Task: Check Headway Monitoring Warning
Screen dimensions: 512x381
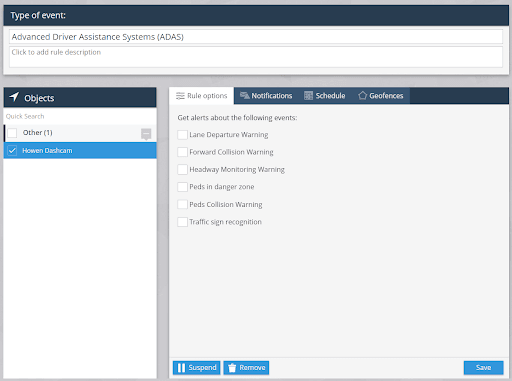Action: [x=182, y=169]
